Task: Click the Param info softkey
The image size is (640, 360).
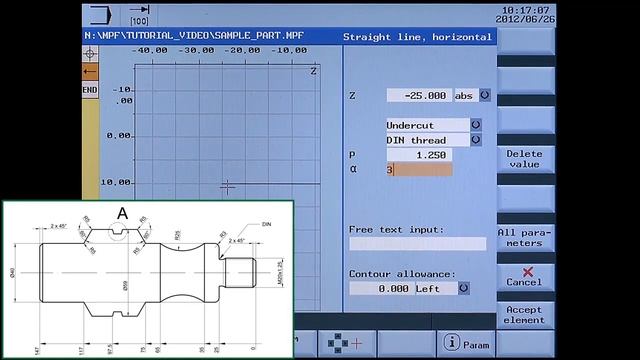Action: [x=466, y=344]
